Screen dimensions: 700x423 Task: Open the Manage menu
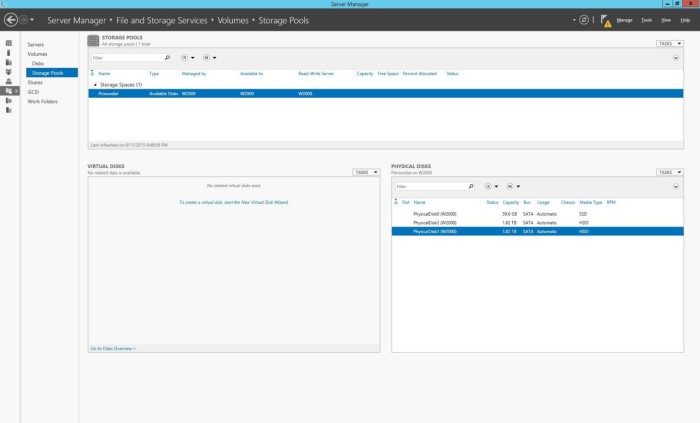coord(624,20)
